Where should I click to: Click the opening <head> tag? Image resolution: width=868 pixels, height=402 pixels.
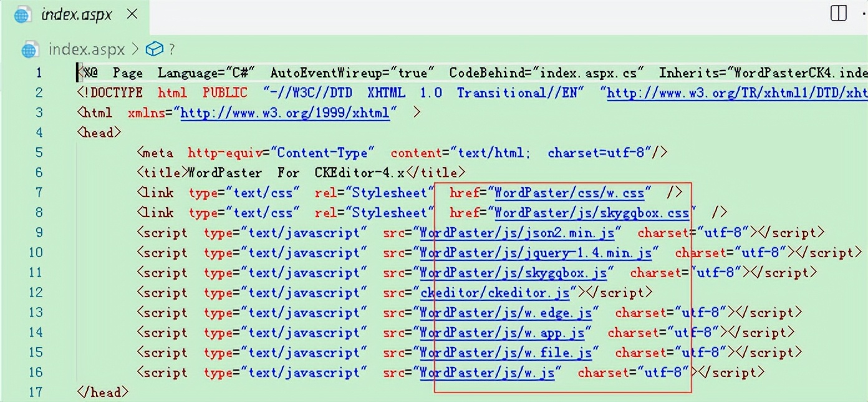[x=99, y=133]
